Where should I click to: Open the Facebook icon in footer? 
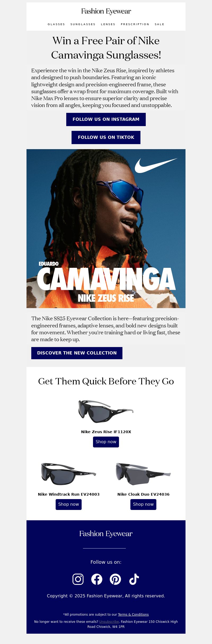[97, 579]
